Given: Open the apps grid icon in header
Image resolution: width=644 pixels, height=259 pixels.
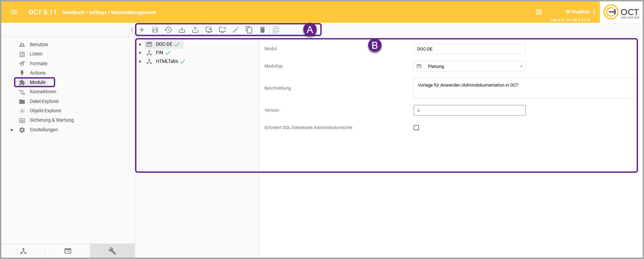Looking at the screenshot, I should (x=539, y=12).
